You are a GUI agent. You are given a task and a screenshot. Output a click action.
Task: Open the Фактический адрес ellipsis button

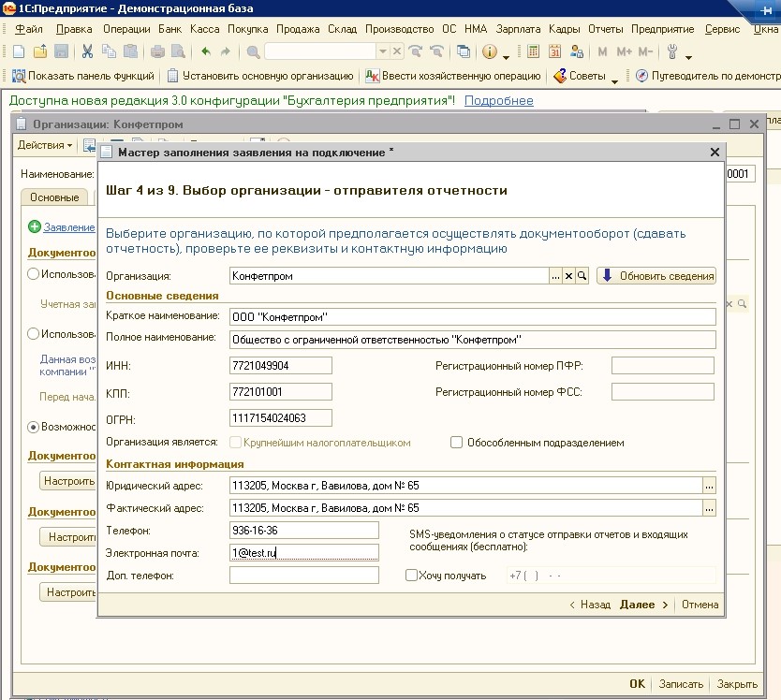pyautogui.click(x=709, y=508)
